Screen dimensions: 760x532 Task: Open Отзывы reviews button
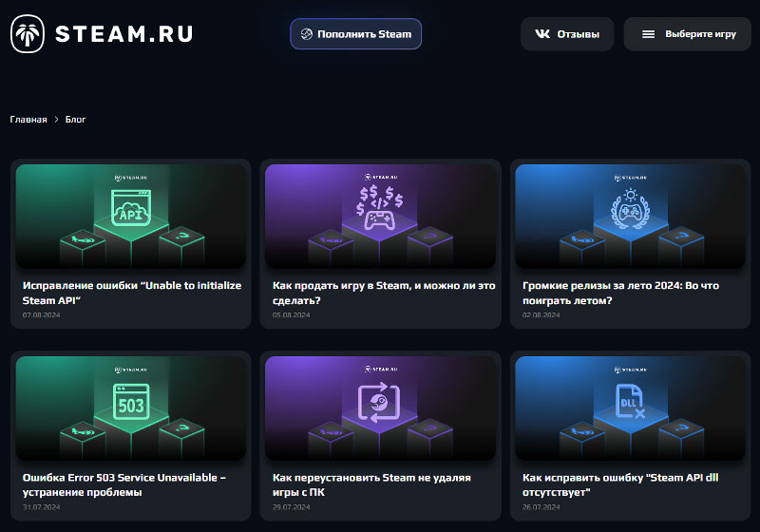(567, 34)
